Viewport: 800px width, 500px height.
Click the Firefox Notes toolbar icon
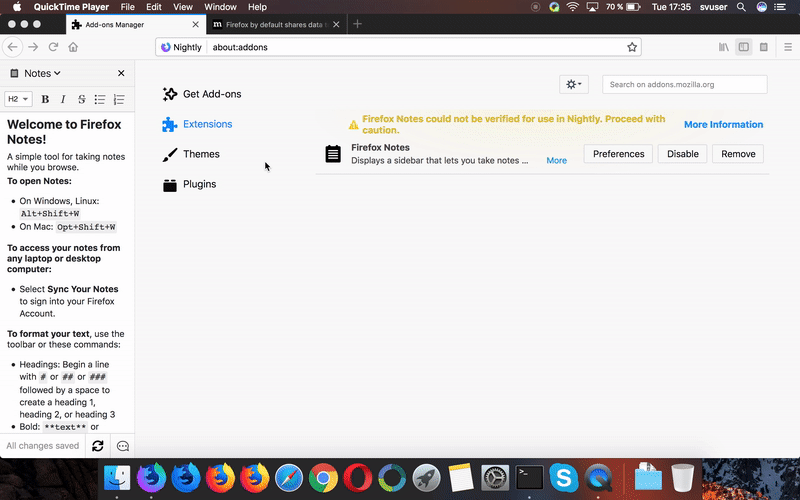[x=763, y=47]
